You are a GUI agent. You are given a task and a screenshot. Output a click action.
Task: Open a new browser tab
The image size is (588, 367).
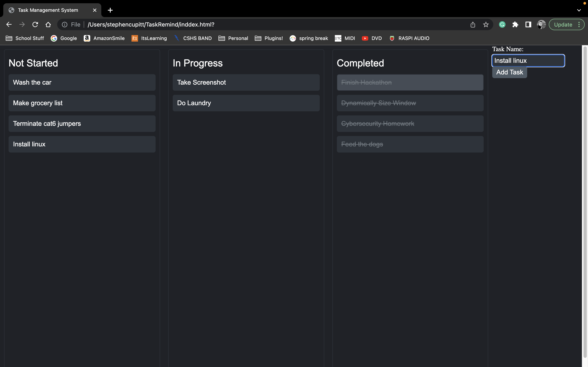coord(110,10)
